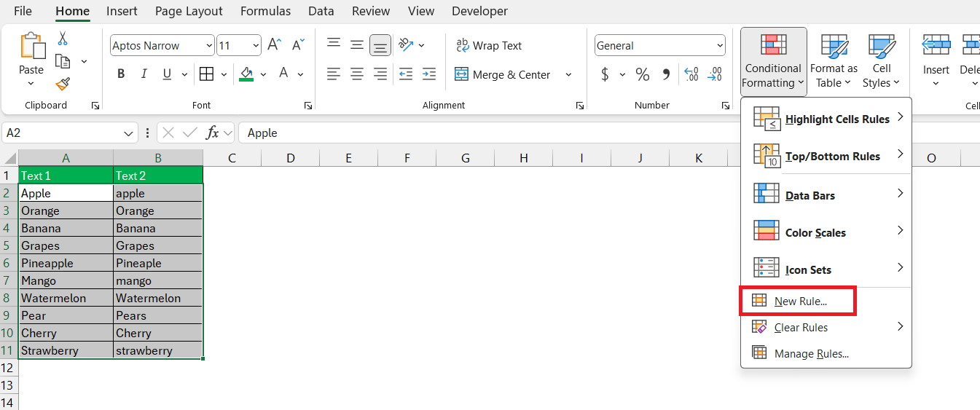This screenshot has width=980, height=410.
Task: Increase Decimal places
Action: point(691,74)
